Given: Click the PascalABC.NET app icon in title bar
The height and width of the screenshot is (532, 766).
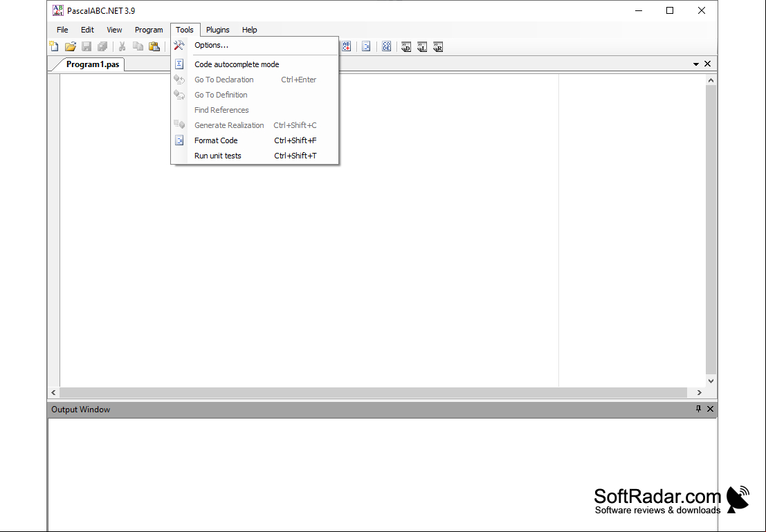Looking at the screenshot, I should click(58, 10).
